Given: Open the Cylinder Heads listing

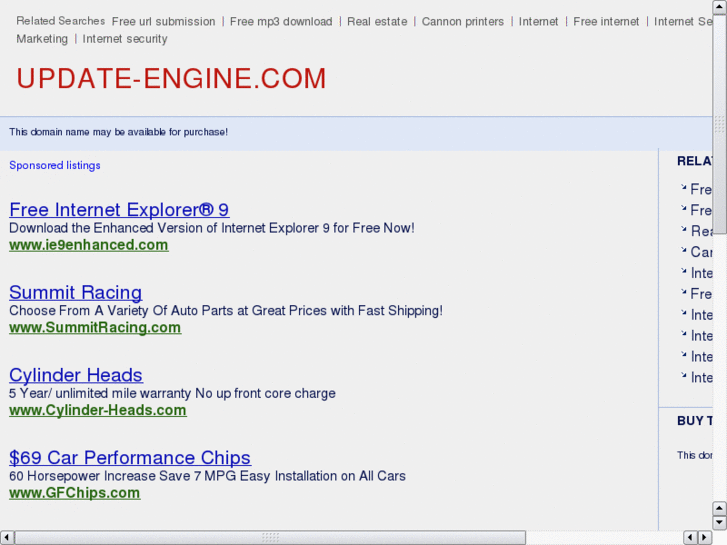Looking at the screenshot, I should point(76,375).
